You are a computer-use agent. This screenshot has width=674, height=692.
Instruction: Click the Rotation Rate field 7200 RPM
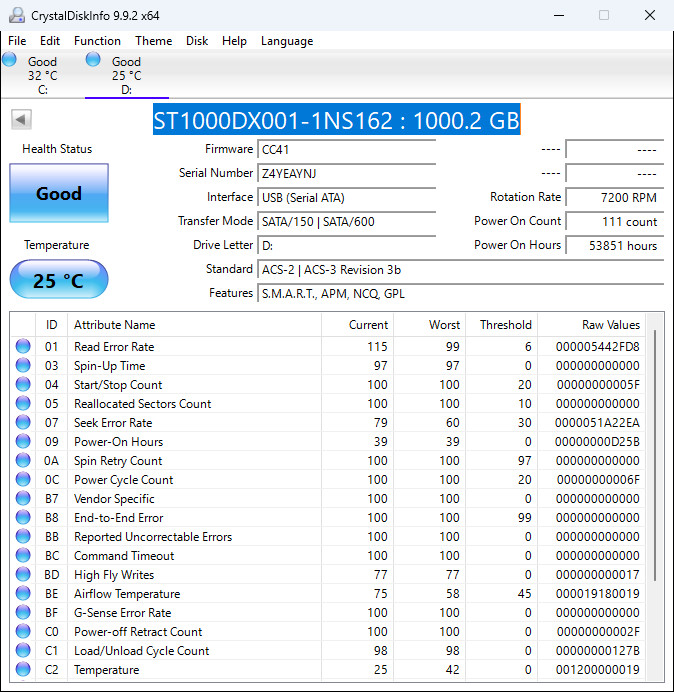pos(615,197)
